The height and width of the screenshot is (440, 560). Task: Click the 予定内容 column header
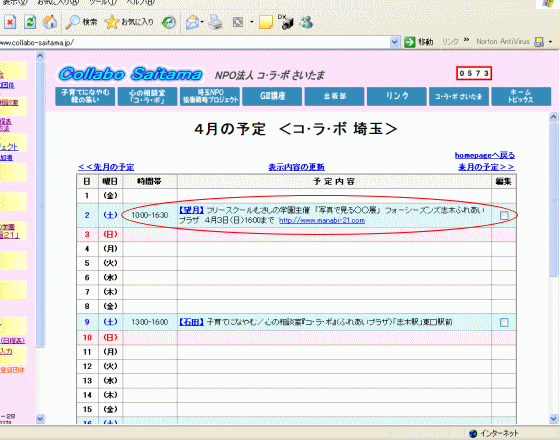click(334, 181)
